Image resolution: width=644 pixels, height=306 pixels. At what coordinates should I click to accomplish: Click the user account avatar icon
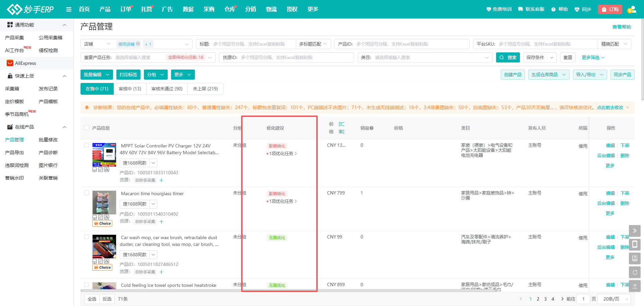click(632, 9)
